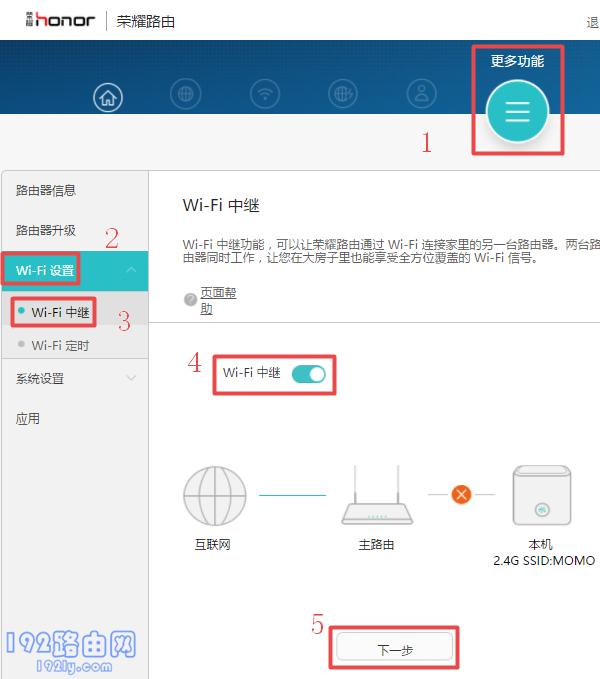Screen dimensions: 600x679
Task: Click the 主路由 router icon in diagram
Action: coord(377,497)
